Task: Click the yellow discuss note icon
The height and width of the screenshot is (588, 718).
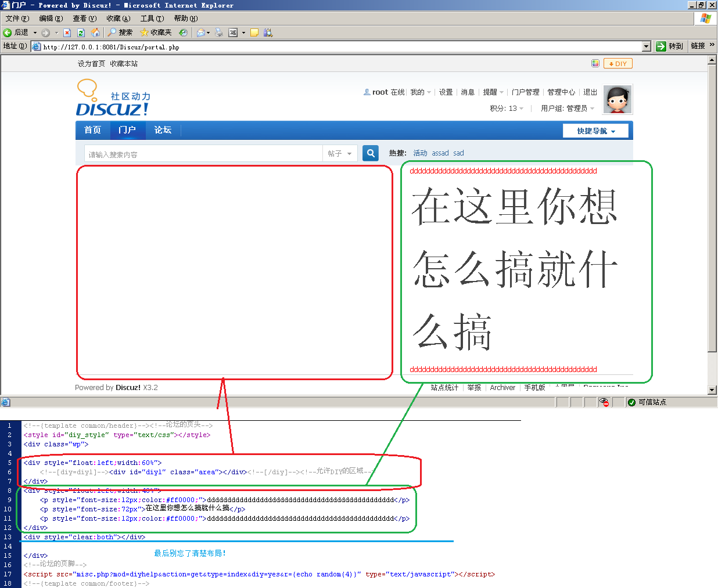Action: pos(254,33)
